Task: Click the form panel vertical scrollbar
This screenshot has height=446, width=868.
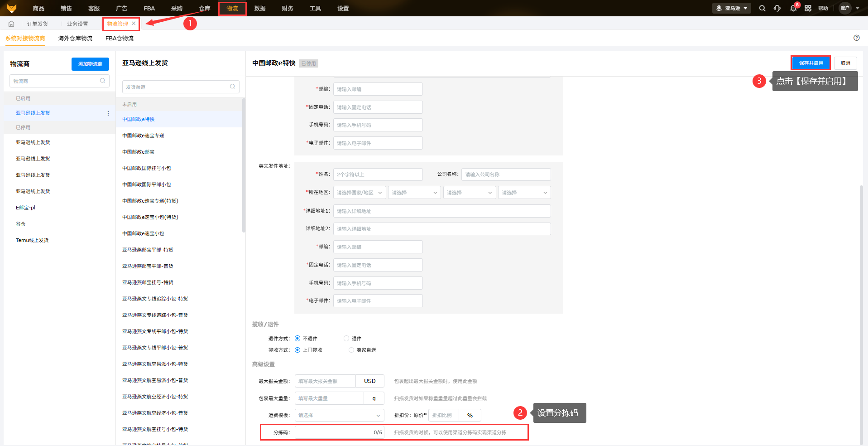Action: [861, 314]
